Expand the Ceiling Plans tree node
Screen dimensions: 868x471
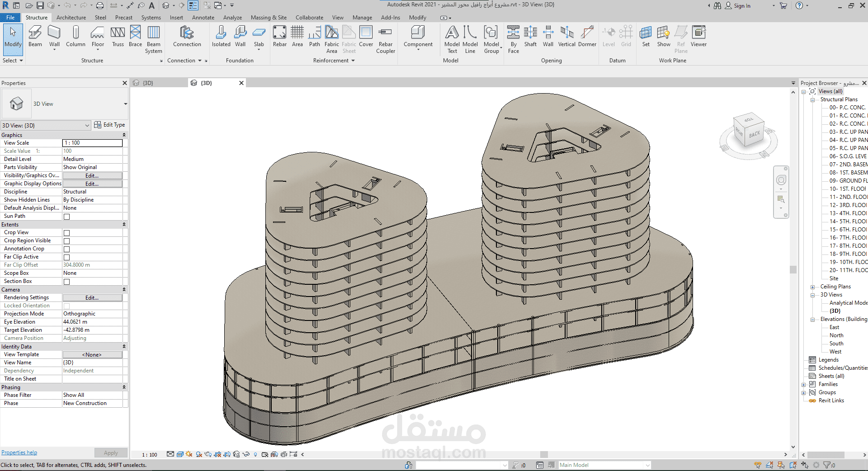pyautogui.click(x=812, y=287)
